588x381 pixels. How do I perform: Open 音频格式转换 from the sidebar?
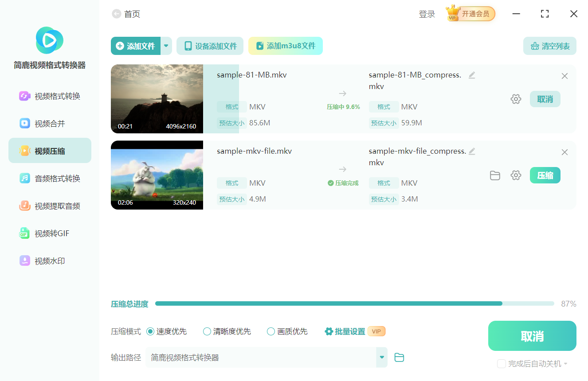[50, 179]
